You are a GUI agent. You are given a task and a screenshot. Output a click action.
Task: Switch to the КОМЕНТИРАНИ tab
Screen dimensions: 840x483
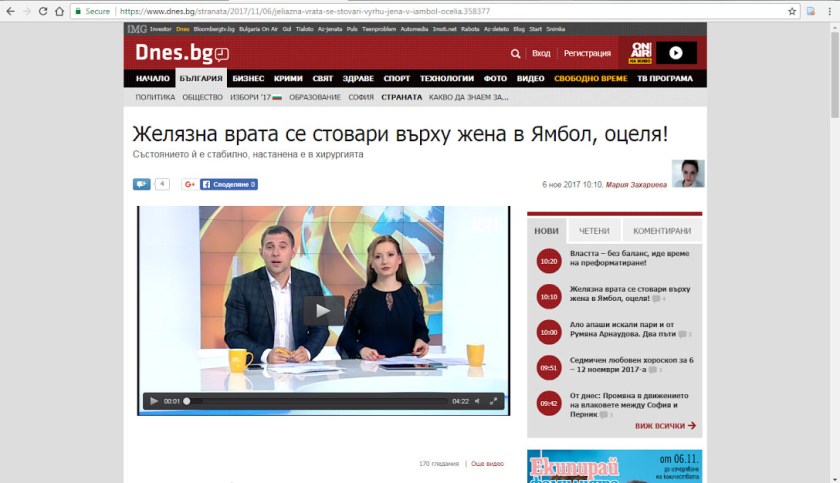(x=661, y=230)
